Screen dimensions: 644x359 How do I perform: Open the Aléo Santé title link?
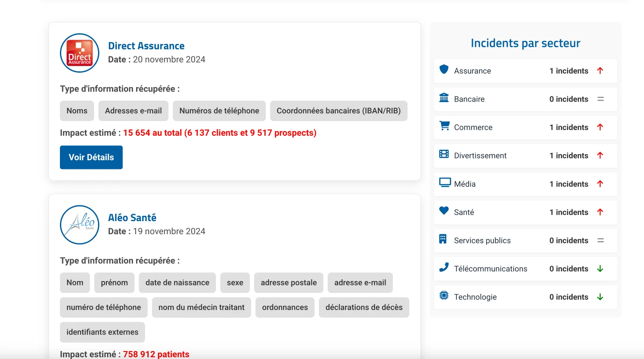[x=132, y=218]
